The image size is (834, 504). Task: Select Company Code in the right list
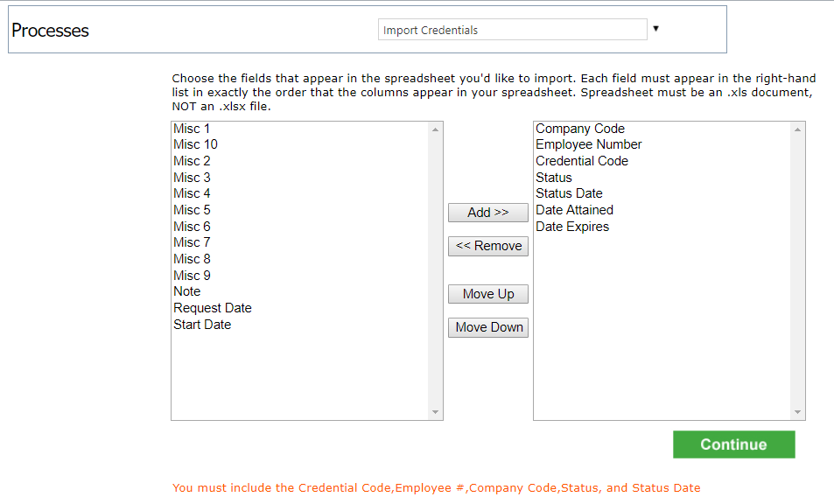click(x=662, y=129)
